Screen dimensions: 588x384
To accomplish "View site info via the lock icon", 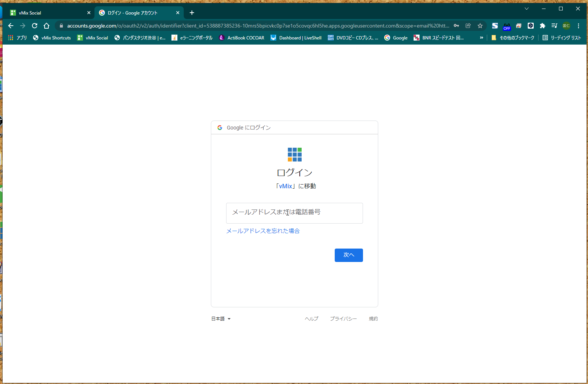I will [61, 26].
